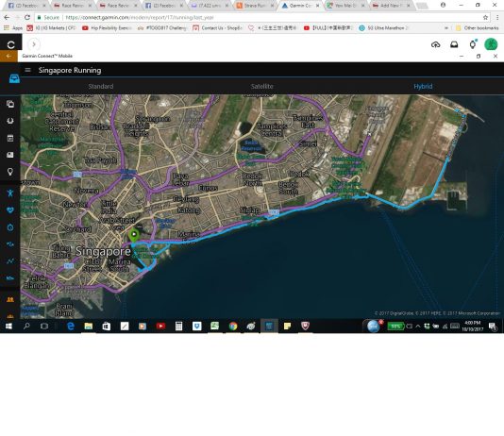504x436 pixels.
Task: Open Chrome from the Windows taskbar
Action: click(x=233, y=327)
